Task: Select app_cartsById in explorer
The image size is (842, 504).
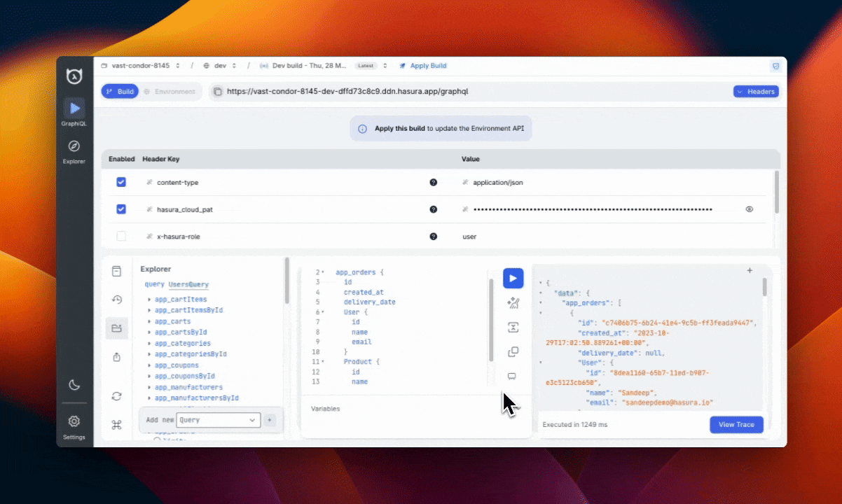Action: click(x=181, y=332)
